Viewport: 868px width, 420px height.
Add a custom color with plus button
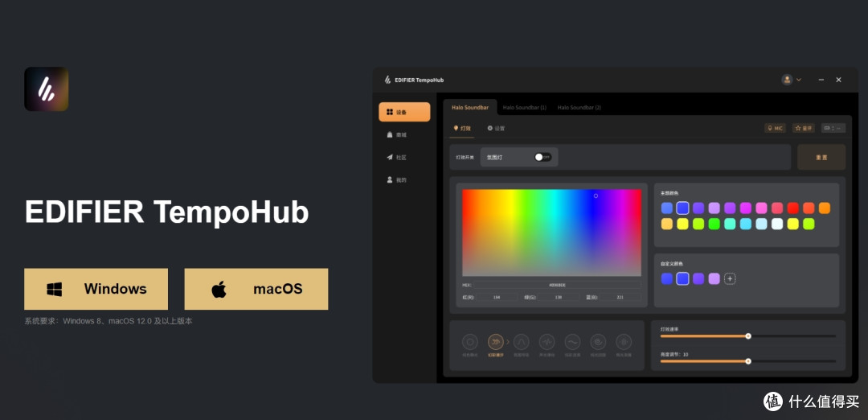click(x=730, y=278)
